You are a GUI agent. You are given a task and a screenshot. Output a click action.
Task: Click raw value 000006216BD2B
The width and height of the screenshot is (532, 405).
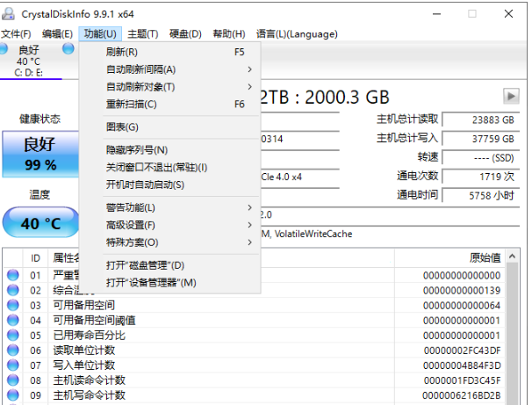tap(462, 395)
